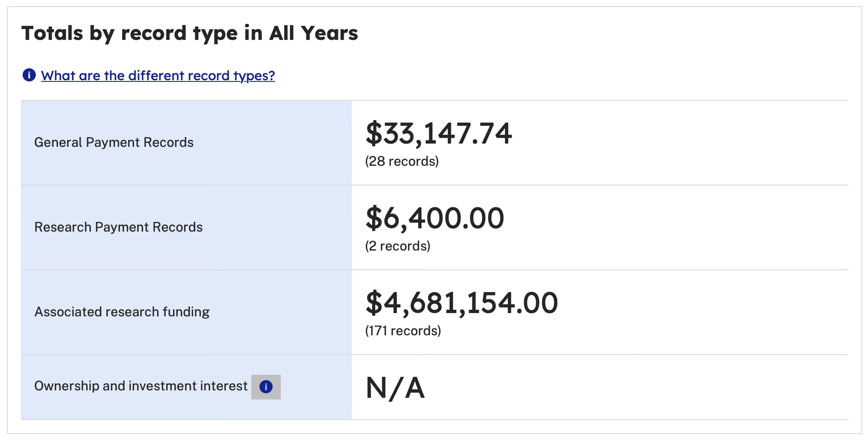The height and width of the screenshot is (441, 868).
Task: Click the $4,681,154.00 research funding amount
Action: pos(462,303)
